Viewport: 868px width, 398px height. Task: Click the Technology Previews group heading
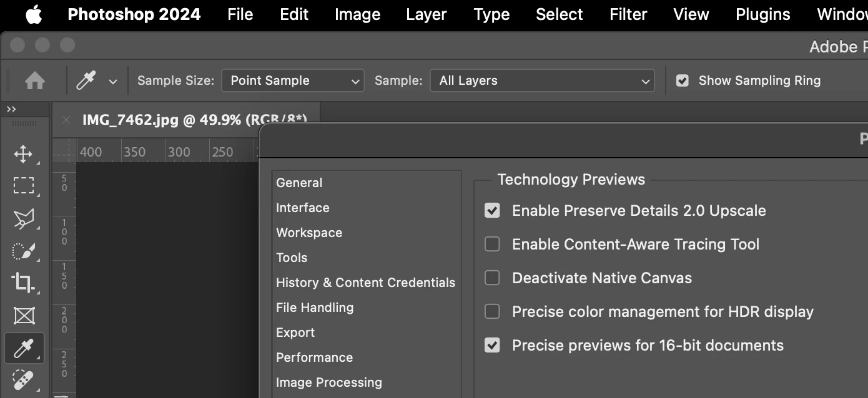click(x=571, y=180)
